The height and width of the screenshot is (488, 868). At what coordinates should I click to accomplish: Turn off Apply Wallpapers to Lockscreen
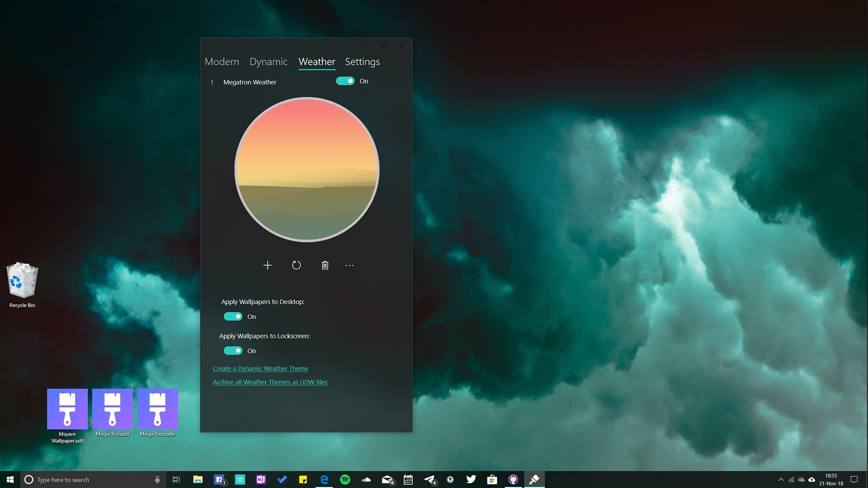pos(233,351)
